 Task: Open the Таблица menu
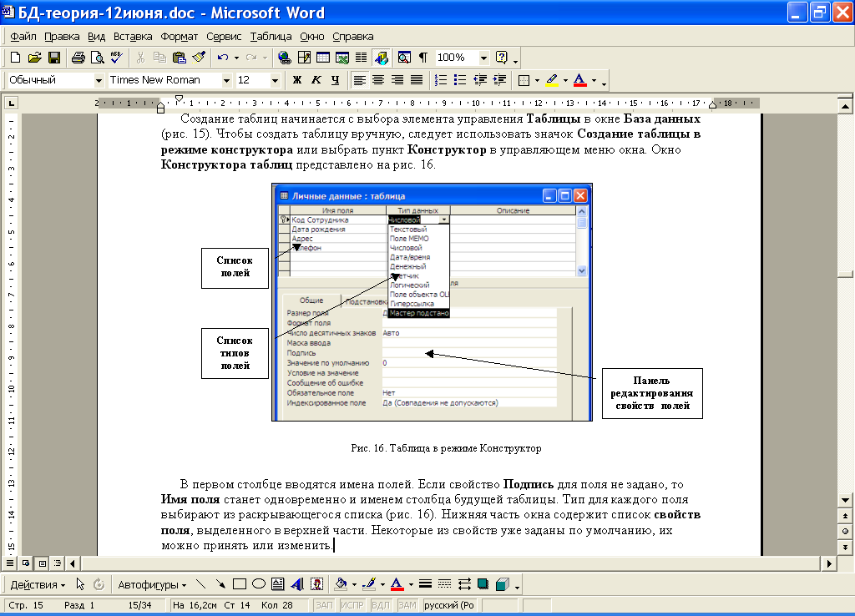click(x=271, y=37)
